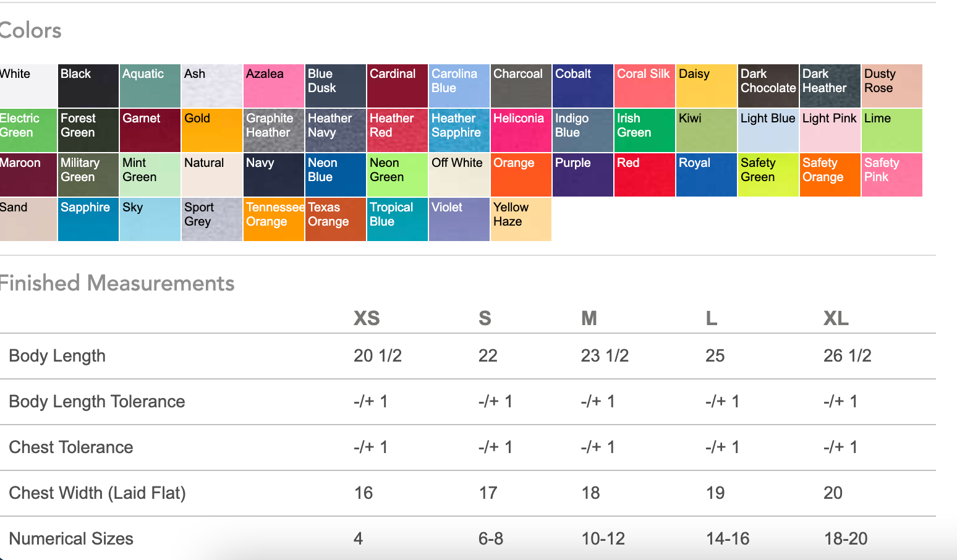
Task: Select the Dusty Rose swatch
Action: click(x=892, y=86)
